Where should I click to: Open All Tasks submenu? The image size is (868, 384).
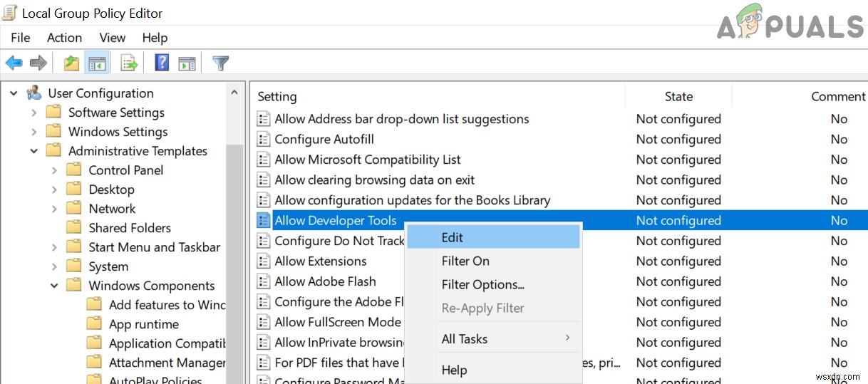click(465, 339)
